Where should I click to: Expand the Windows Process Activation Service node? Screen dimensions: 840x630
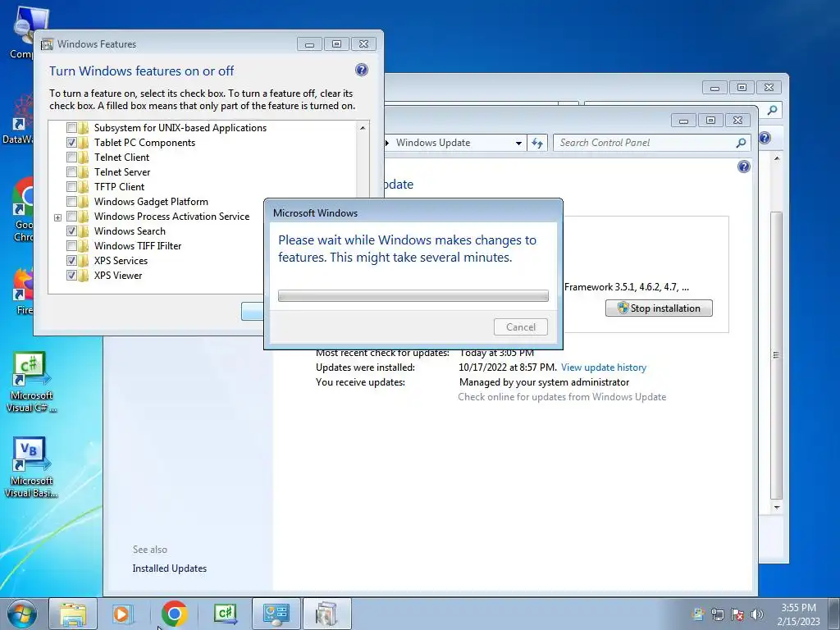[58, 217]
